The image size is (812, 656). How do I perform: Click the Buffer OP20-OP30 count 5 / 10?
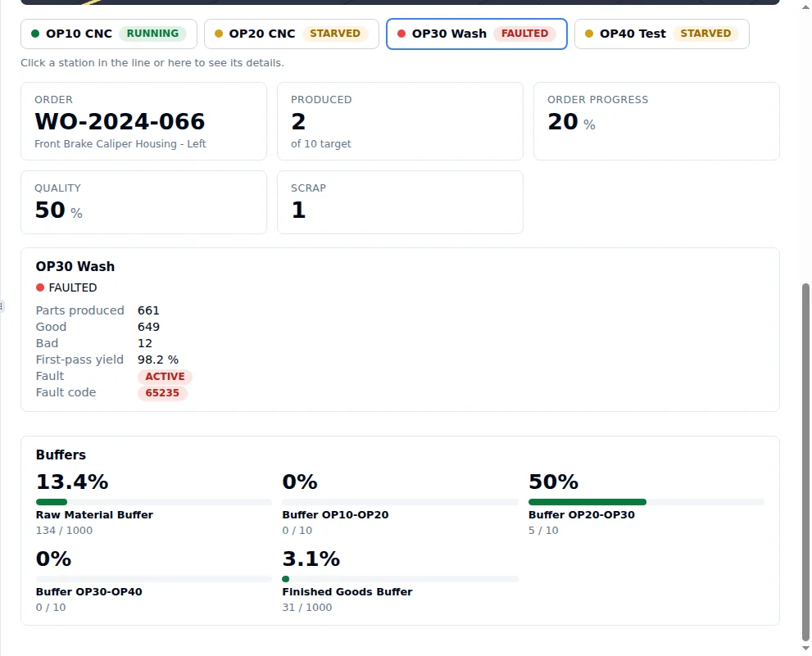point(543,531)
